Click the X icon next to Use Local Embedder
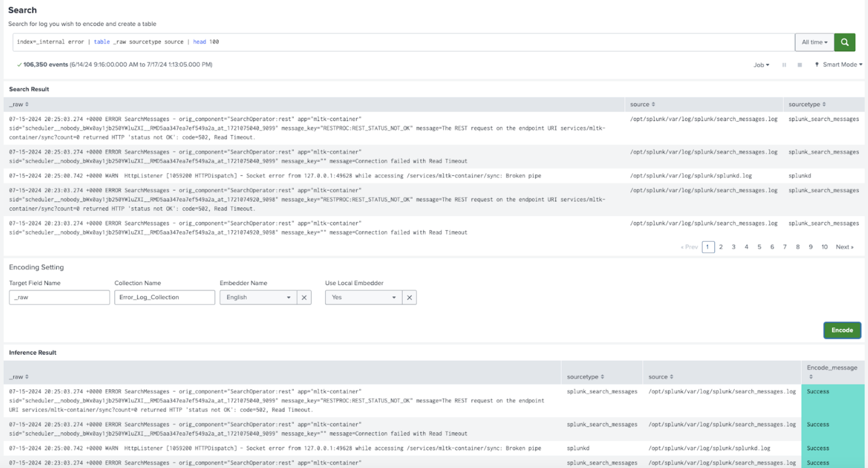Viewport: 868px width, 468px height. point(409,298)
